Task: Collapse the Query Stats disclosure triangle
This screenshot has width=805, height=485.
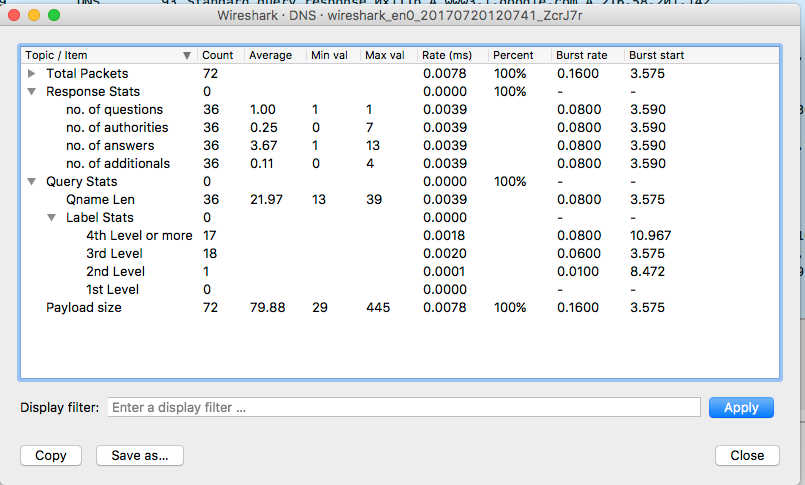Action: tap(32, 182)
